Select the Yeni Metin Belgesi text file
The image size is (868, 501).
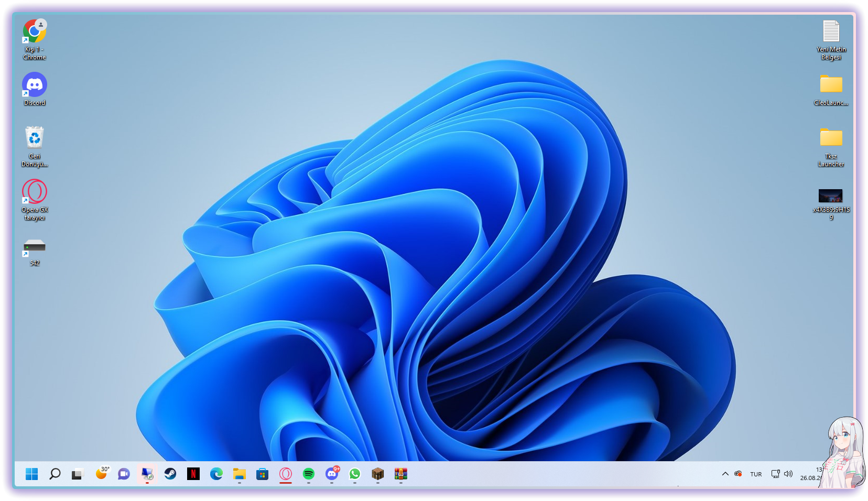(831, 40)
